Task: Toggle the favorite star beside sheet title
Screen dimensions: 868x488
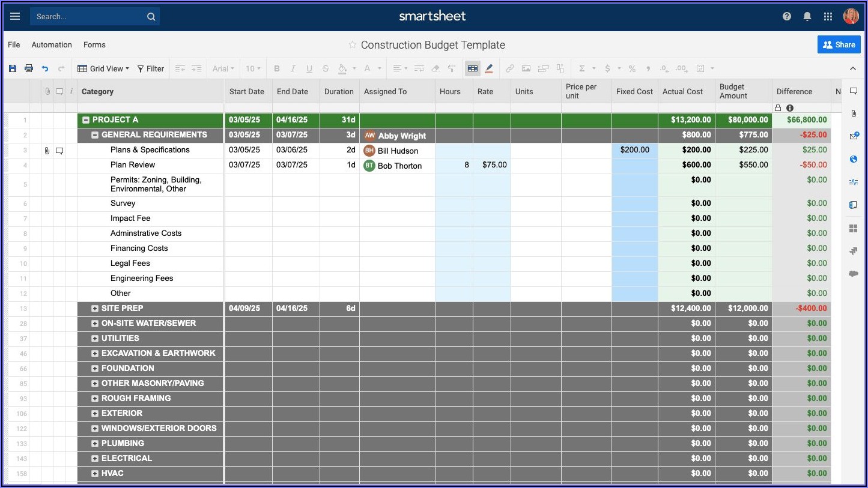Action: pyautogui.click(x=353, y=45)
